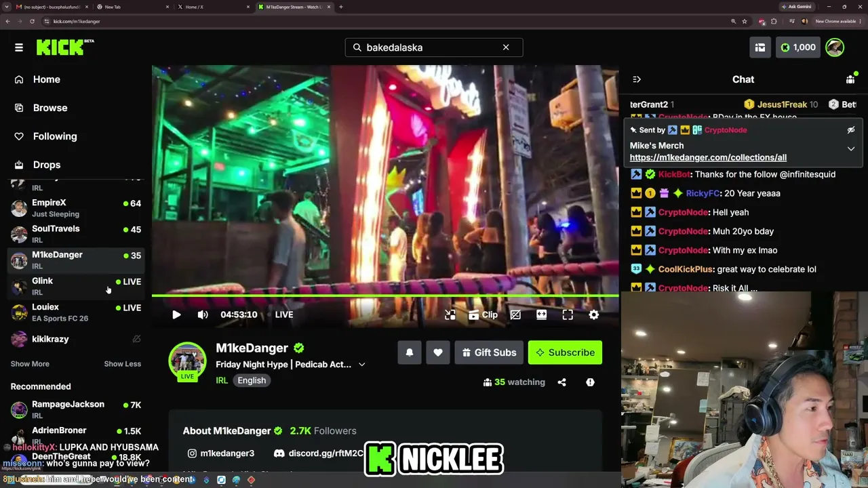Click CoolKickPlus username in chat
The height and width of the screenshot is (488, 868).
tap(685, 269)
